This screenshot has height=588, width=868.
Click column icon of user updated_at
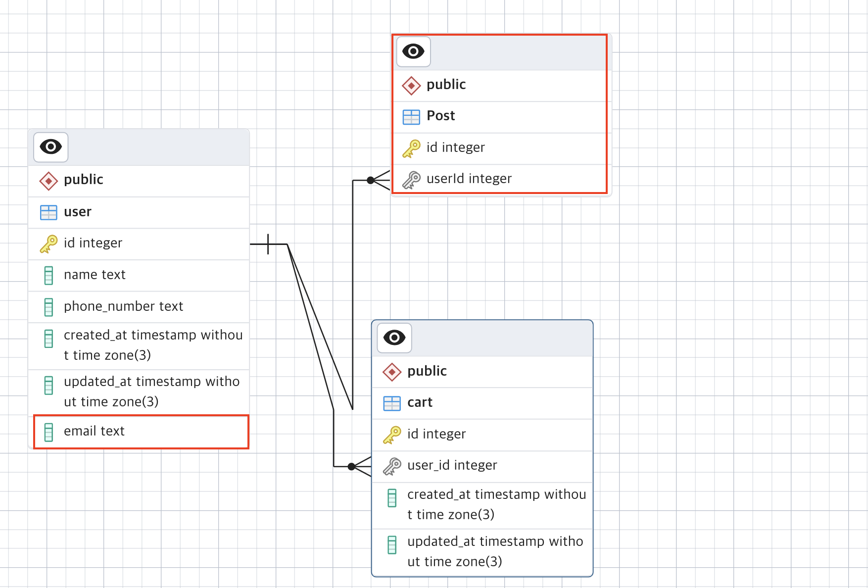(48, 386)
